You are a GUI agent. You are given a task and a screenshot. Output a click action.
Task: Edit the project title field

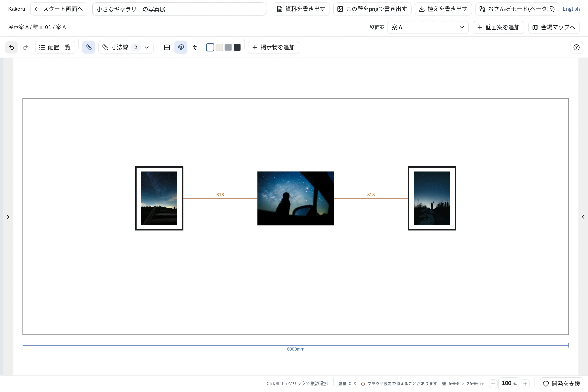pyautogui.click(x=179, y=9)
